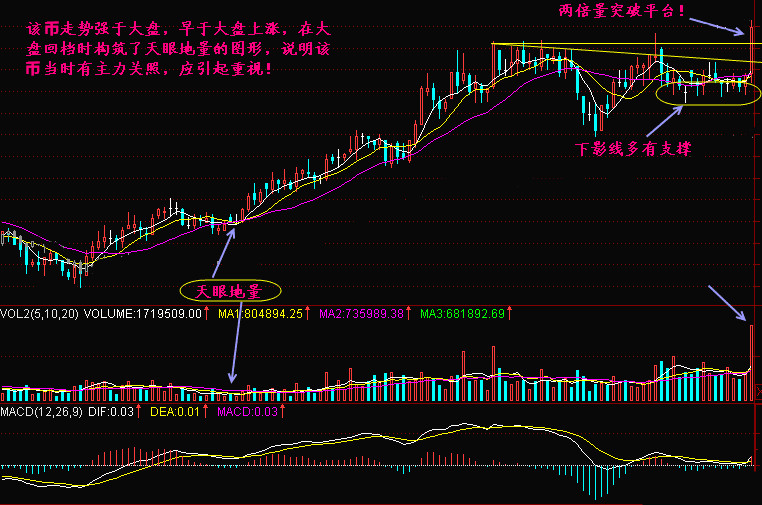
Task: Click the green MA3:681892.69 volume average label
Action: click(462, 314)
